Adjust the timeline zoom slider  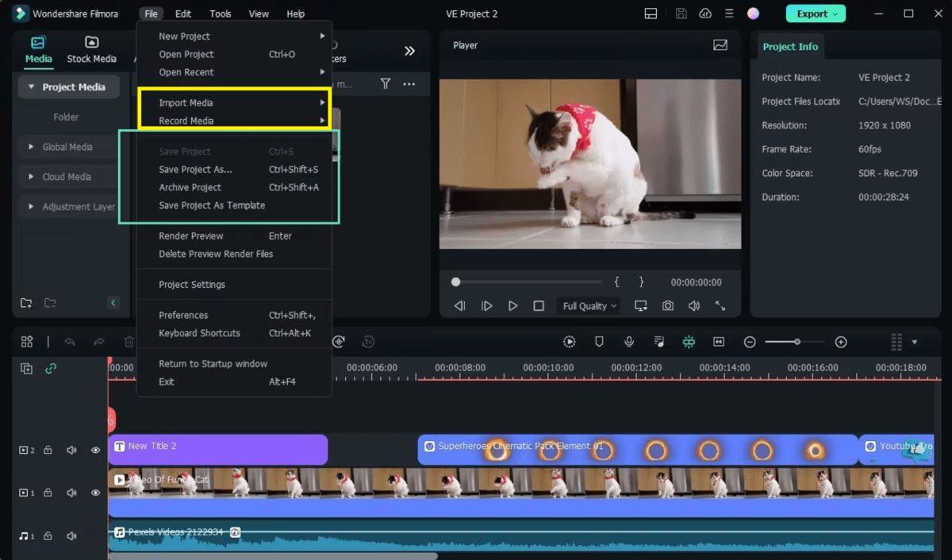point(796,341)
